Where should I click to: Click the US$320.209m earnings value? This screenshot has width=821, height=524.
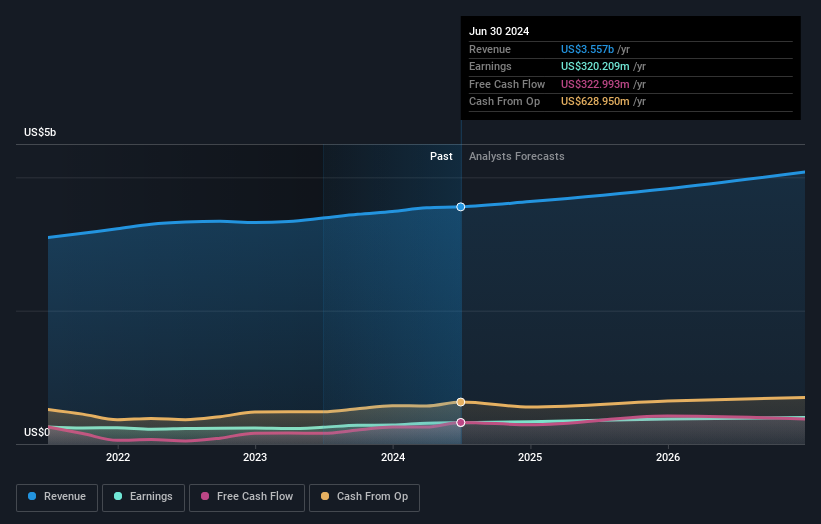[595, 66]
